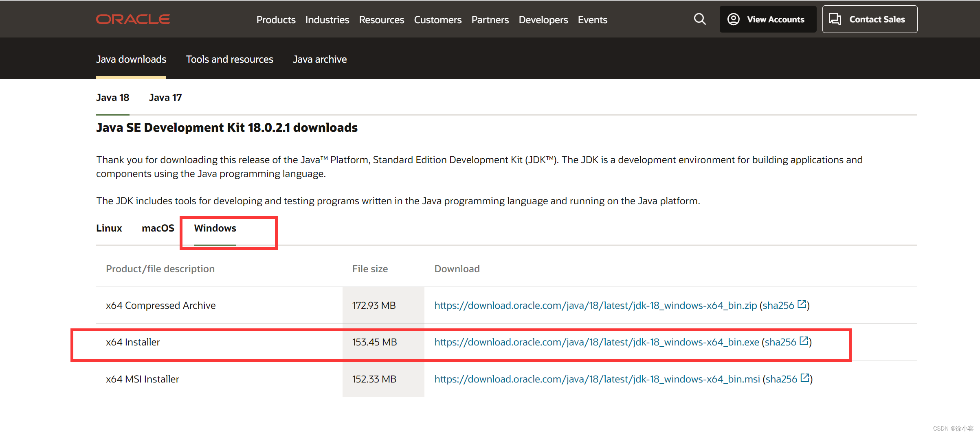Viewport: 980px width, 435px height.
Task: Open sha256 link for the MSI installer
Action: coord(781,379)
